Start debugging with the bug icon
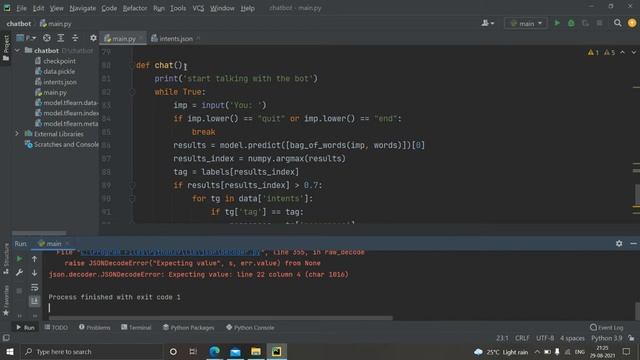 571,23
